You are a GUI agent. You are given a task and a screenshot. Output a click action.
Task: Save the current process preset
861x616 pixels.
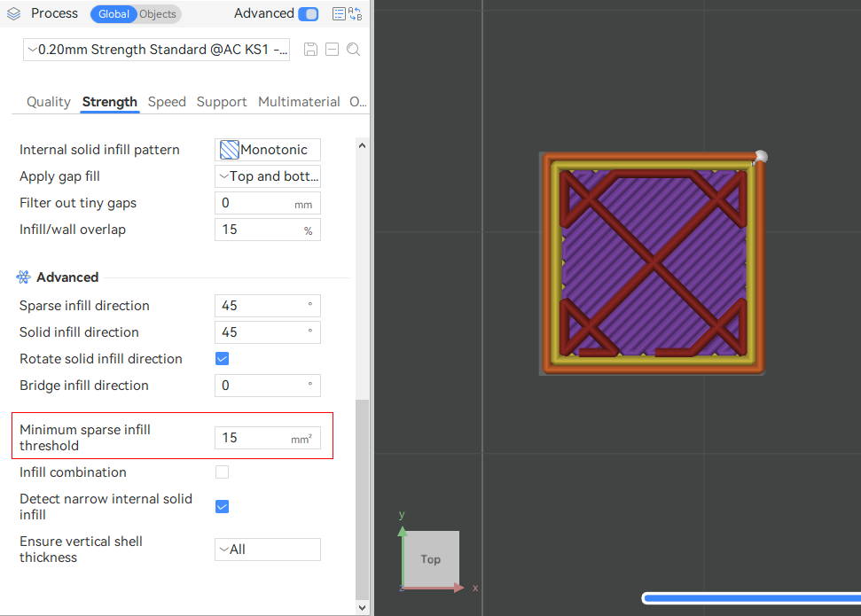pyautogui.click(x=311, y=50)
